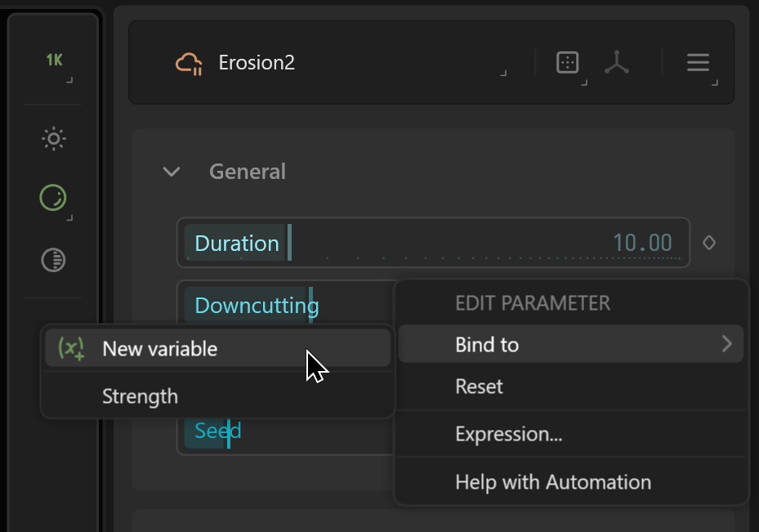Collapse the General section chevron
Viewport: 759px width, 532px height.
pos(172,172)
